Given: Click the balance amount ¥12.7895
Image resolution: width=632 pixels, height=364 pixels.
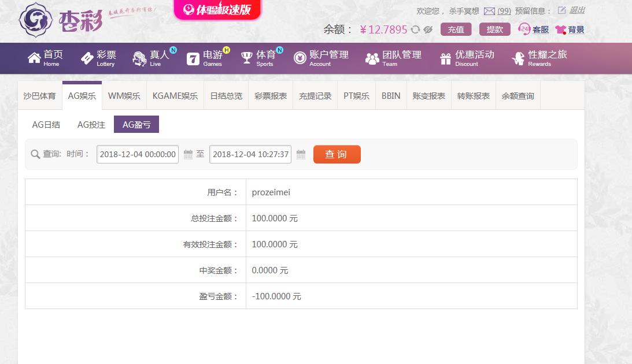Looking at the screenshot, I should 384,29.
